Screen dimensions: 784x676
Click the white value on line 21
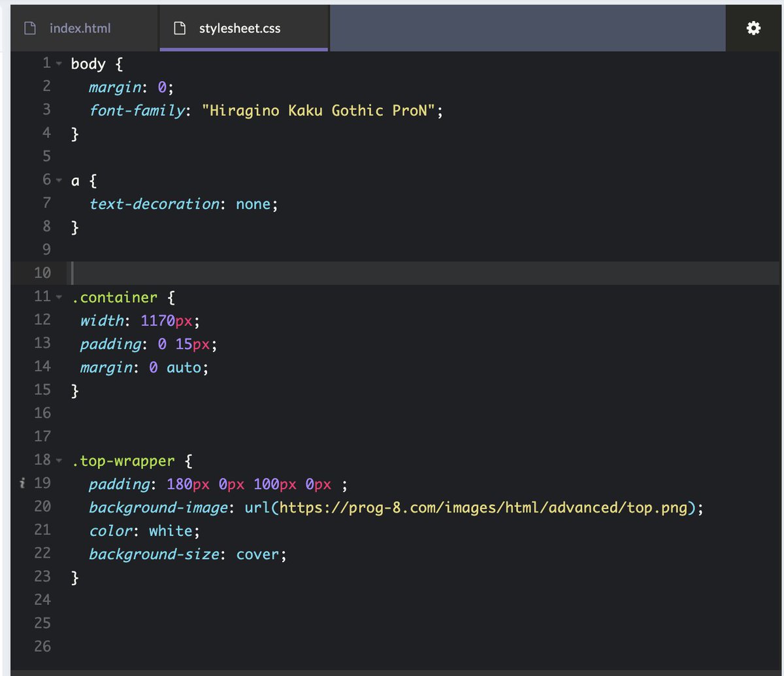coord(171,530)
